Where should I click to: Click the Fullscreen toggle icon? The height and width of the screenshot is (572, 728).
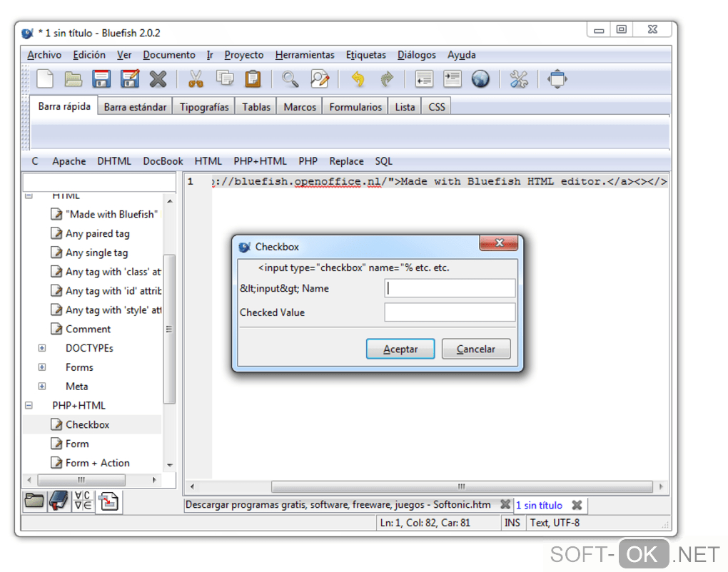pyautogui.click(x=557, y=79)
